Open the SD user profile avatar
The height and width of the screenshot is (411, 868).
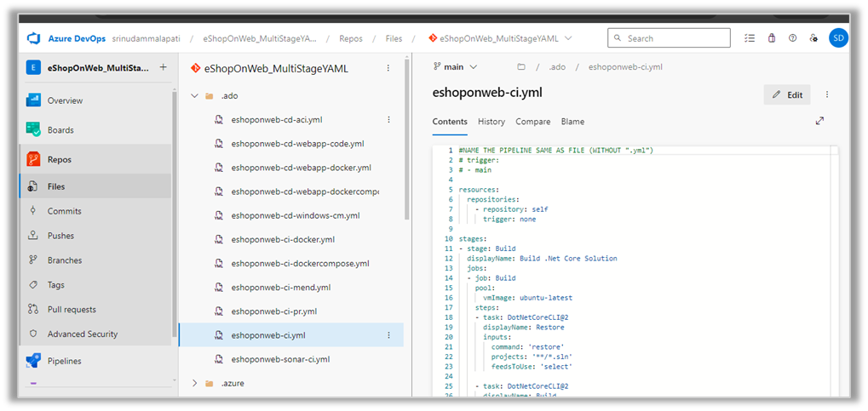pos(838,38)
